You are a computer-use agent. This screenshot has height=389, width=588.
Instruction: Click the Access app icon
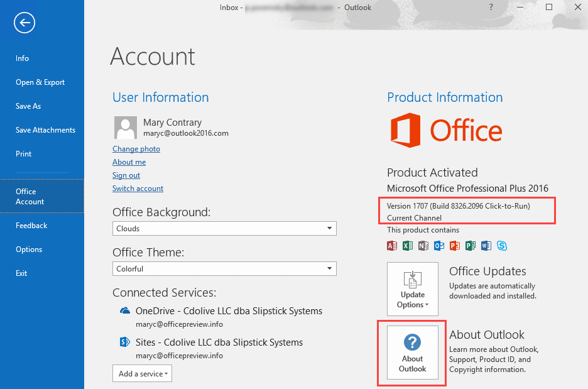392,246
